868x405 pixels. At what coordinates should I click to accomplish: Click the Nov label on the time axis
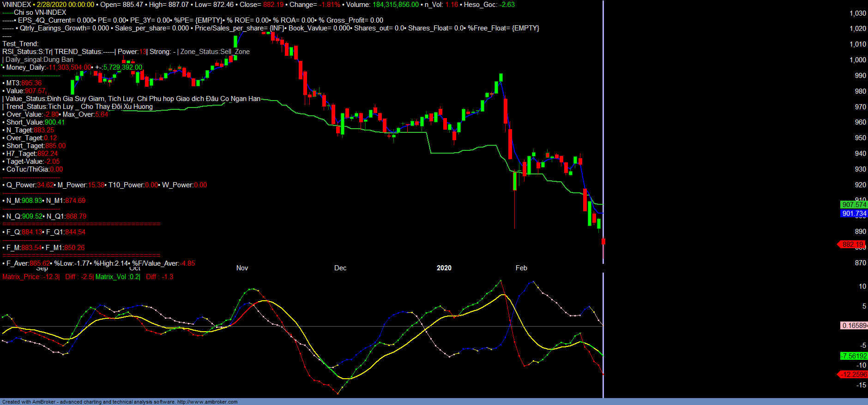click(x=242, y=268)
